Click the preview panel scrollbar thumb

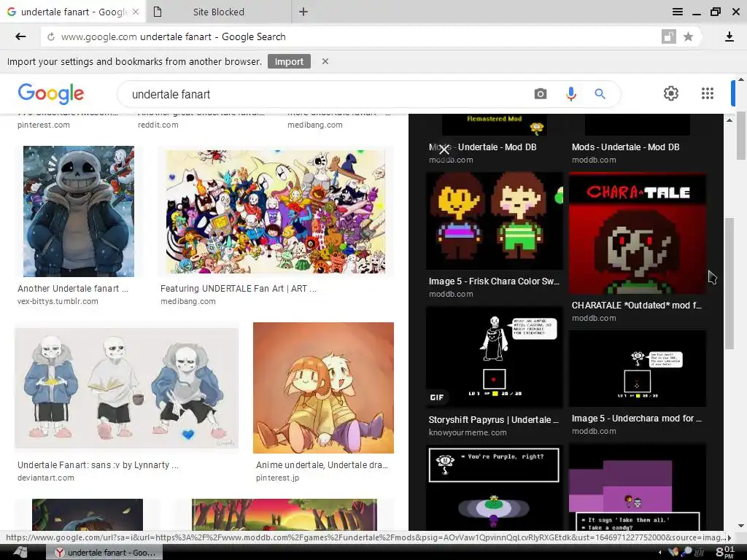pos(729,284)
